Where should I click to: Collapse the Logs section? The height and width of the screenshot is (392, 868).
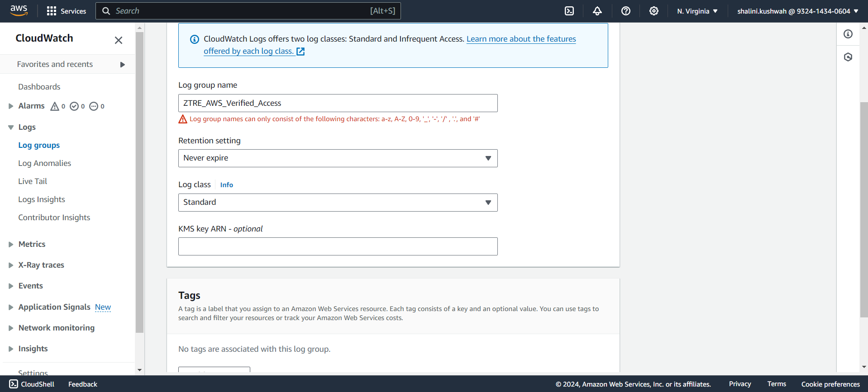pyautogui.click(x=11, y=128)
